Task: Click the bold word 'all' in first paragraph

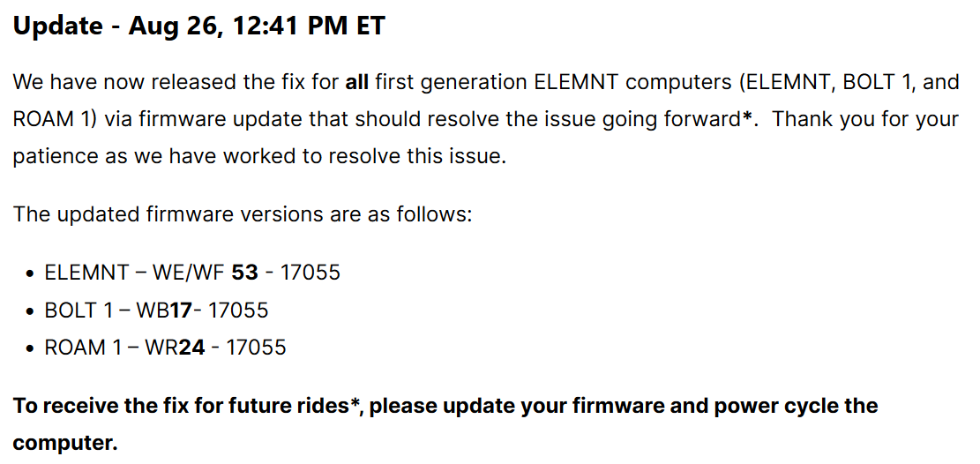Action: pyautogui.click(x=357, y=82)
